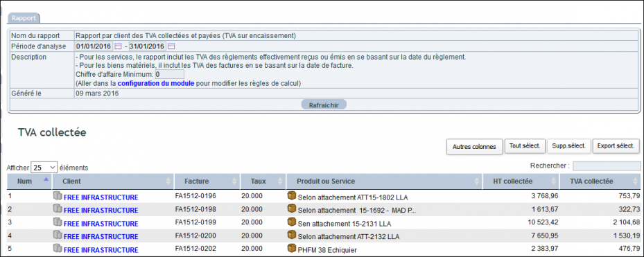
Task: Focus the Rechercher search box
Action: [607, 166]
